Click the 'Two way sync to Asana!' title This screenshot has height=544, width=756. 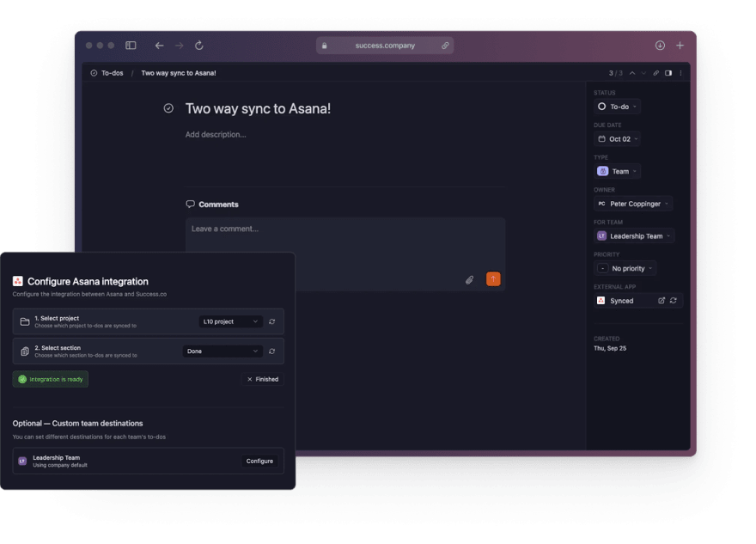(258, 108)
